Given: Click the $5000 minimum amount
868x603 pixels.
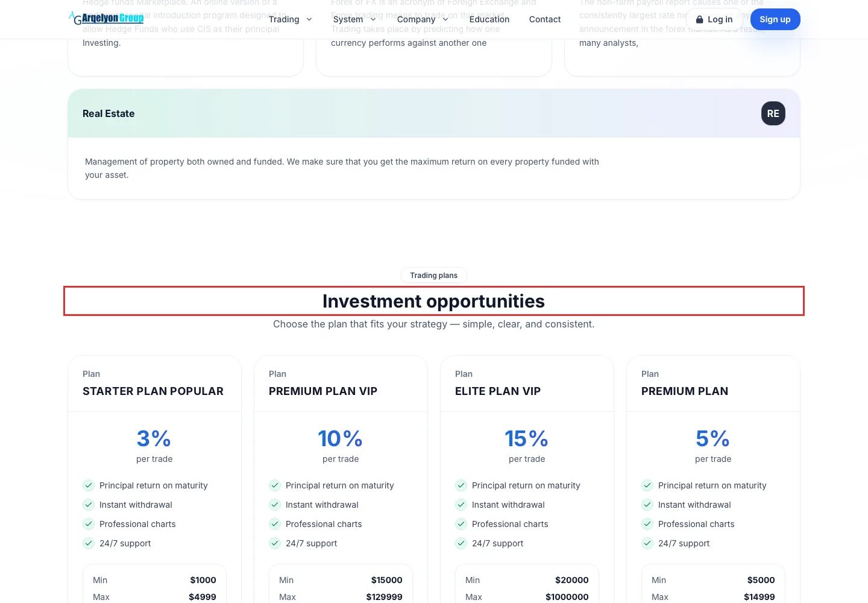Looking at the screenshot, I should (761, 580).
